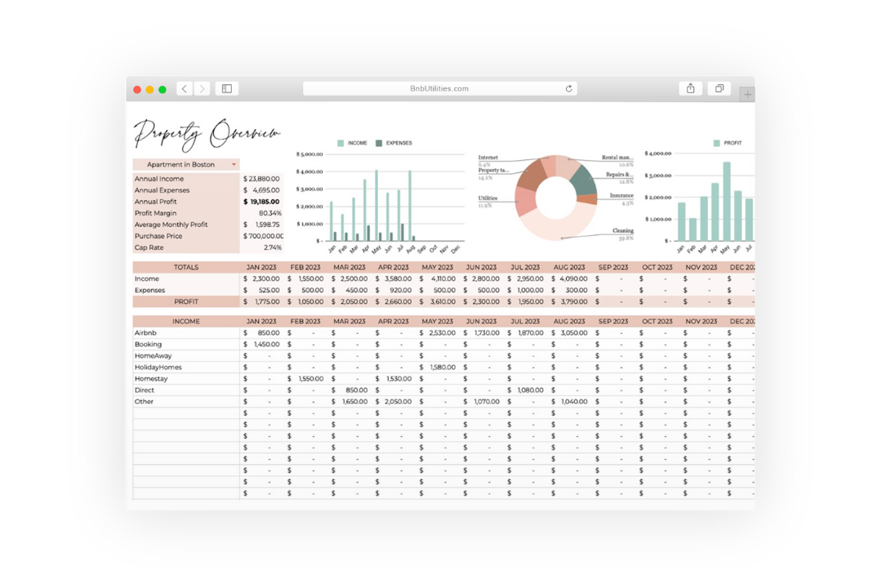Click the INCOME legend color swatch

click(341, 143)
